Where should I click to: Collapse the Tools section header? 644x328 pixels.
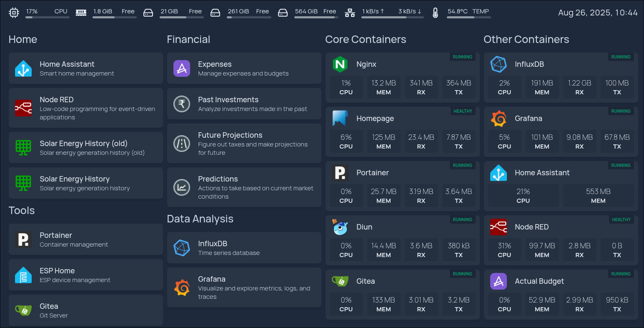click(22, 211)
